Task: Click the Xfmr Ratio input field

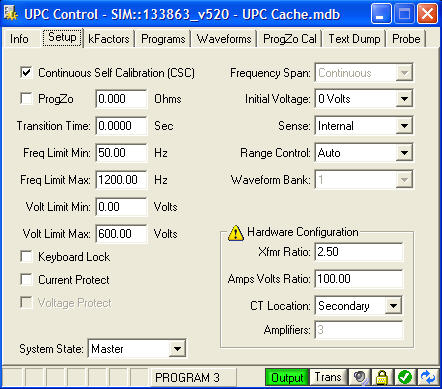Action: click(359, 252)
